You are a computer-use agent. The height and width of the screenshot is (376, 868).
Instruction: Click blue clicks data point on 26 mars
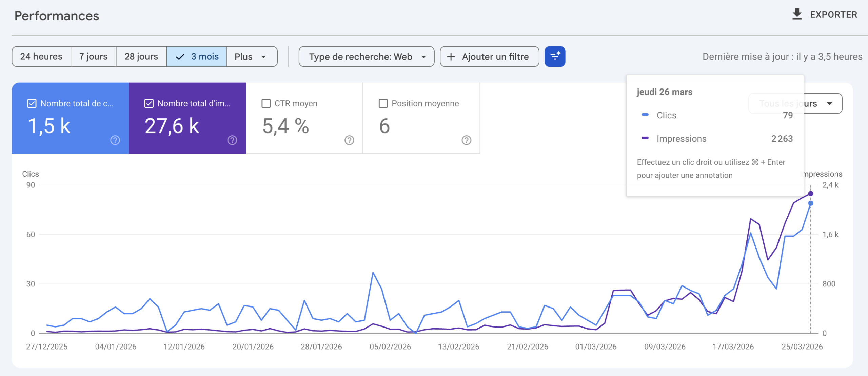tap(810, 203)
